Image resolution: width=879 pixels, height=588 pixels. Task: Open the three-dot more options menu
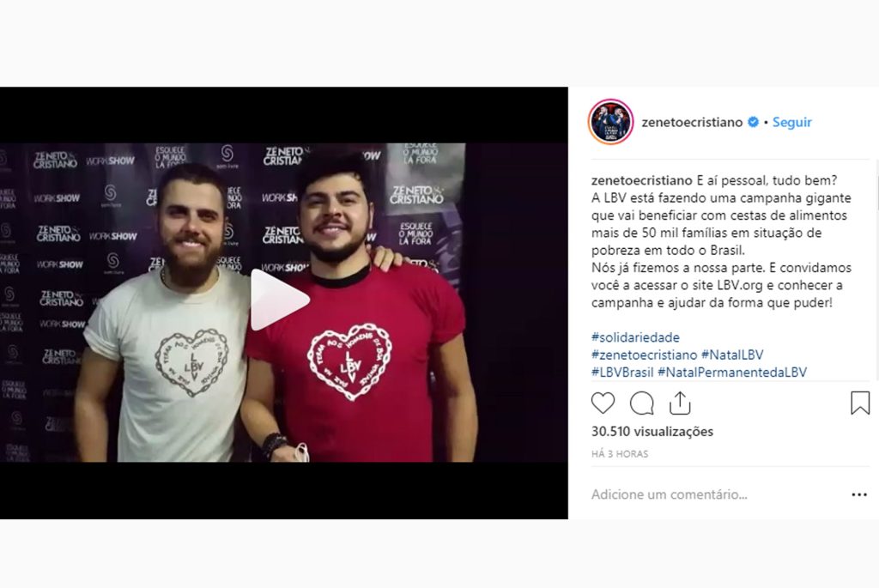[x=859, y=494]
